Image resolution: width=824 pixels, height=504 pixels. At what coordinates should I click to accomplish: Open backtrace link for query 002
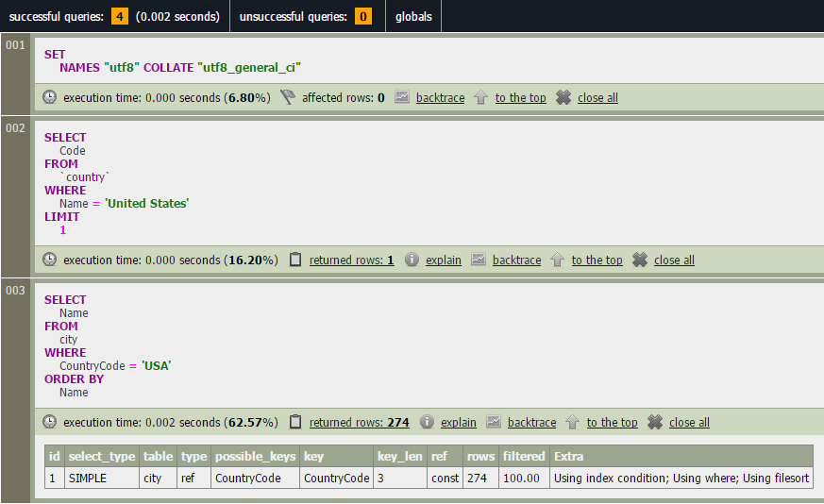click(x=516, y=260)
